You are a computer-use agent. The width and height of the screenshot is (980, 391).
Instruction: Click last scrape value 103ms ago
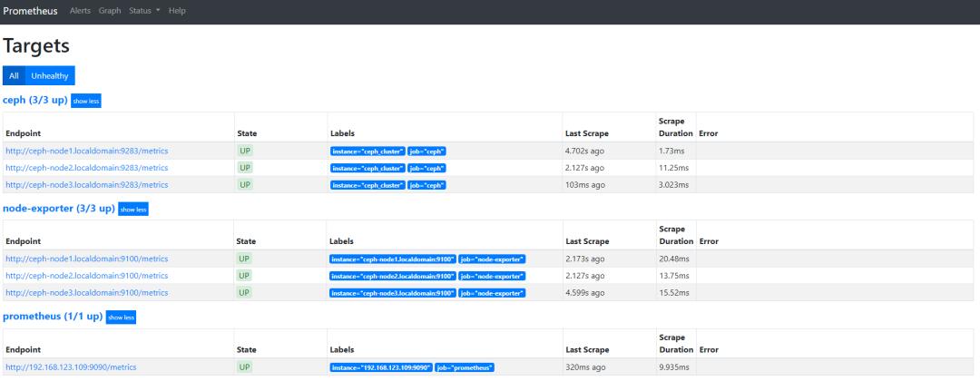[x=585, y=184]
